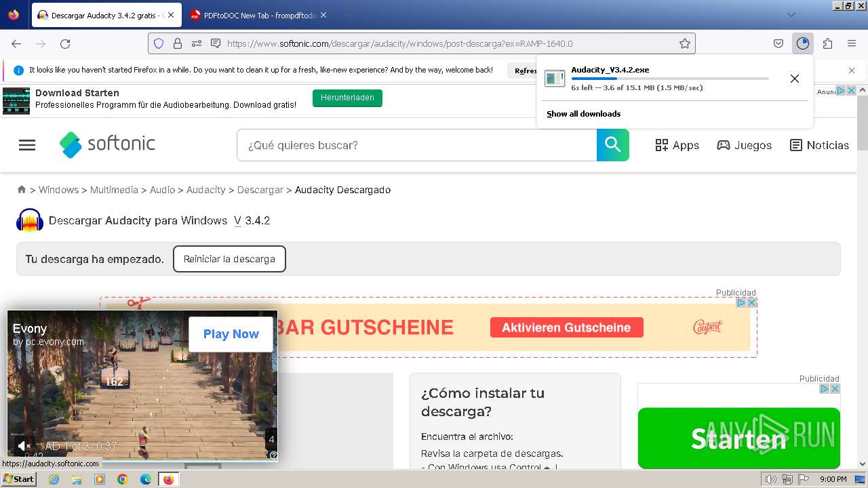Open Descargar breadcrumb link

point(260,190)
